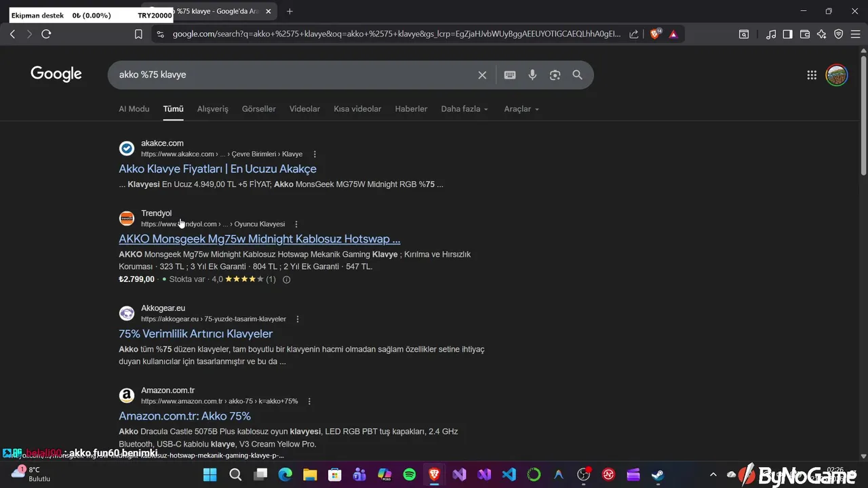Open File Explorer from the taskbar
Screen dimensions: 868x488
(x=310, y=474)
